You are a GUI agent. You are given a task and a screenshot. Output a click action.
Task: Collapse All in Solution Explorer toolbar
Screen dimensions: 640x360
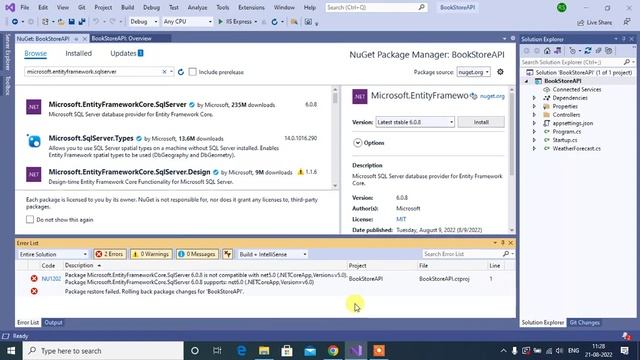(x=598, y=51)
